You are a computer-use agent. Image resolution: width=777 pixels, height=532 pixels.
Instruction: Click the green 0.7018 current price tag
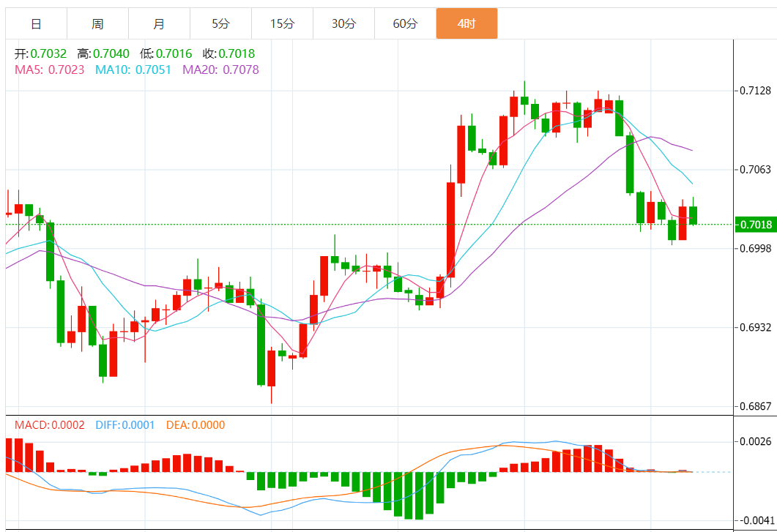756,225
